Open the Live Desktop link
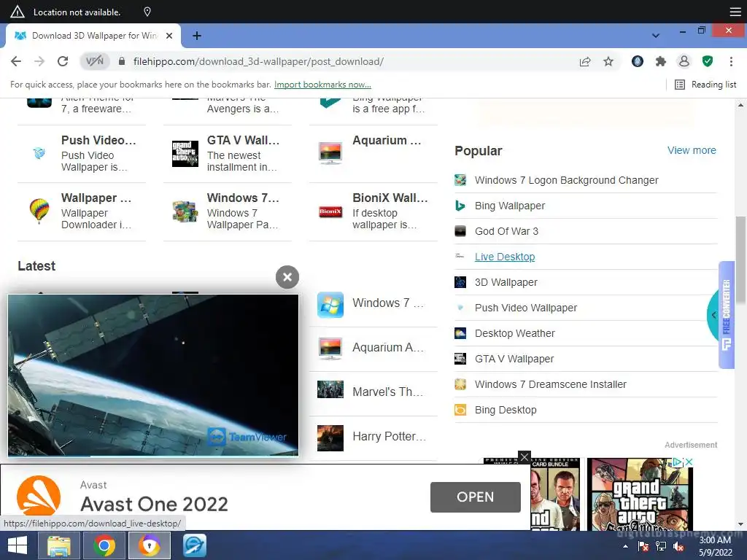Viewport: 747px width, 560px height. (505, 257)
